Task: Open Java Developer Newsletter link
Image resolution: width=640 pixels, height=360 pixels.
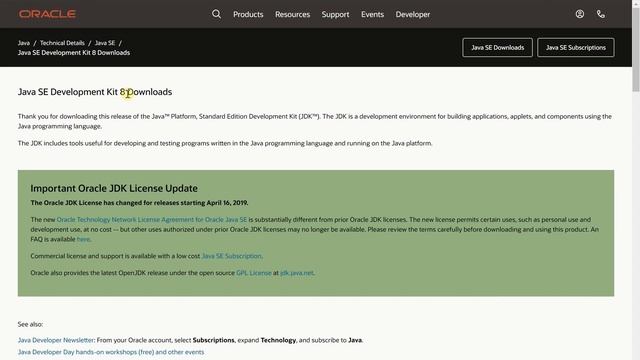Action: click(56, 340)
